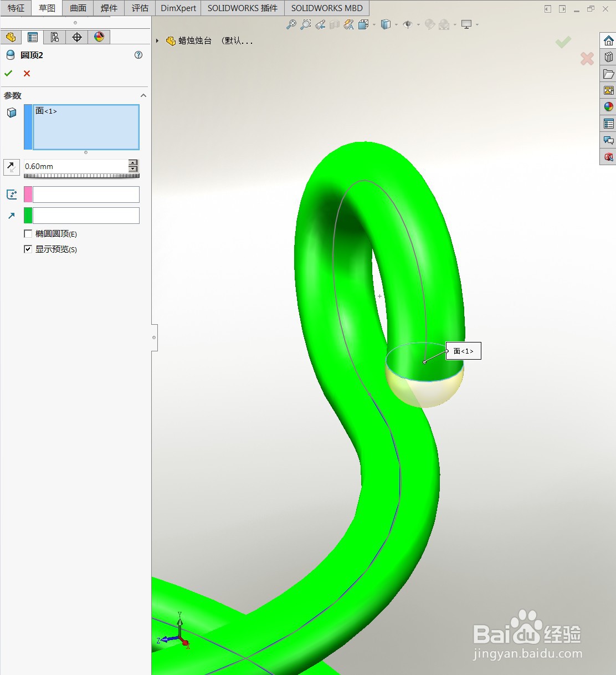Image resolution: width=616 pixels, height=675 pixels.
Task: Expand the 蜡烛烛台 flyout tree
Action: [x=157, y=40]
